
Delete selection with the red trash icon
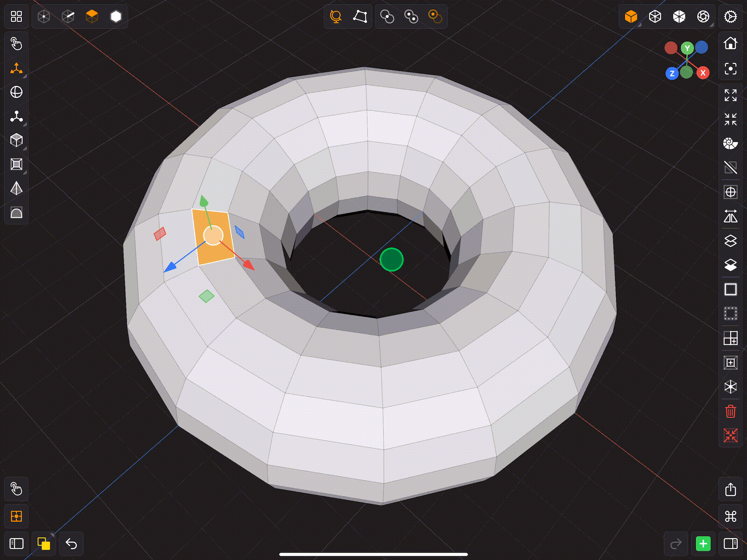tap(731, 411)
